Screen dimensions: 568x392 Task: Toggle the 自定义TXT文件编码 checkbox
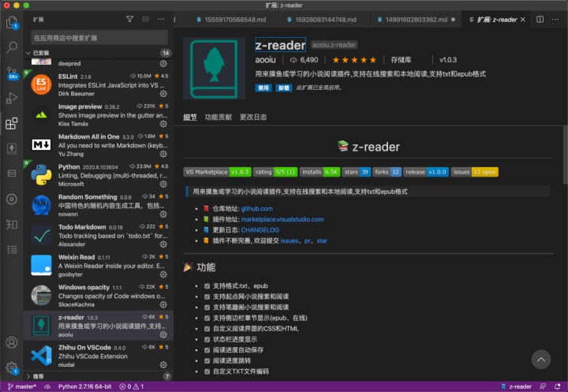(207, 371)
